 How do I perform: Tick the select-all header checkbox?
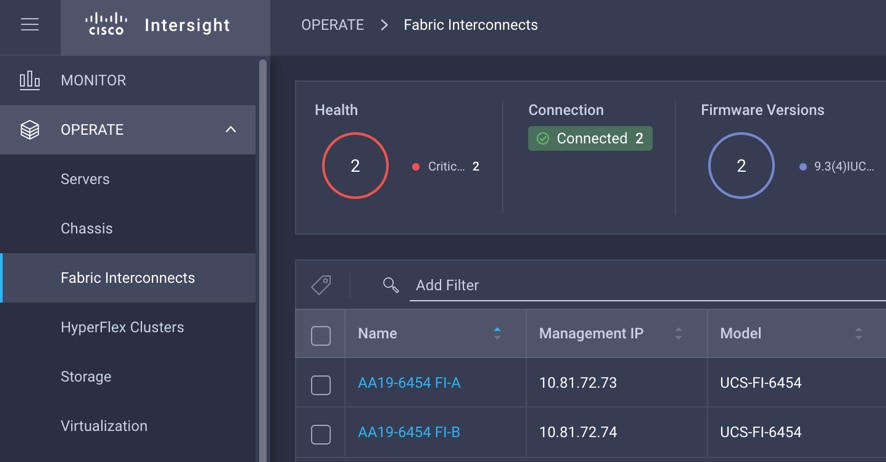click(x=321, y=335)
